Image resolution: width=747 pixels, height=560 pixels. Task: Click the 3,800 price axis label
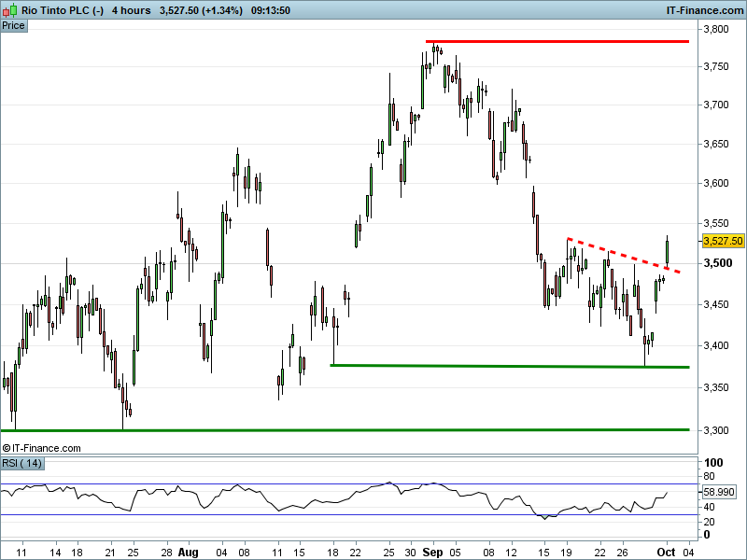pyautogui.click(x=716, y=29)
